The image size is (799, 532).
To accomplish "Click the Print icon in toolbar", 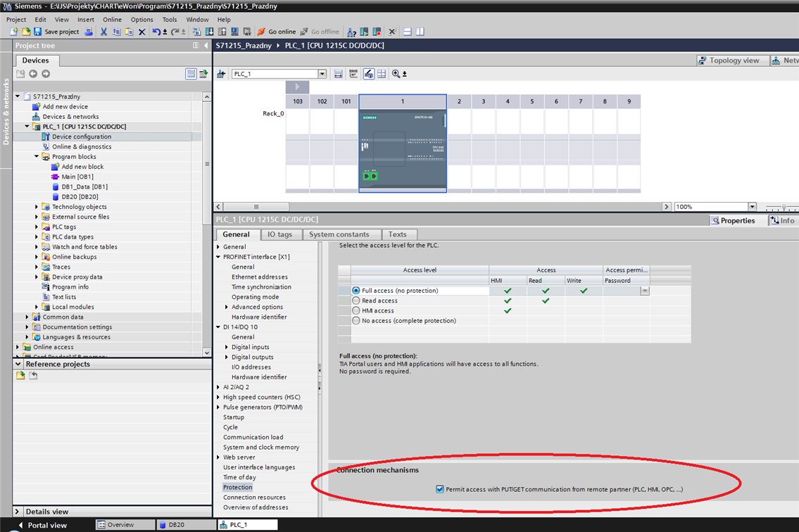I will click(x=89, y=32).
